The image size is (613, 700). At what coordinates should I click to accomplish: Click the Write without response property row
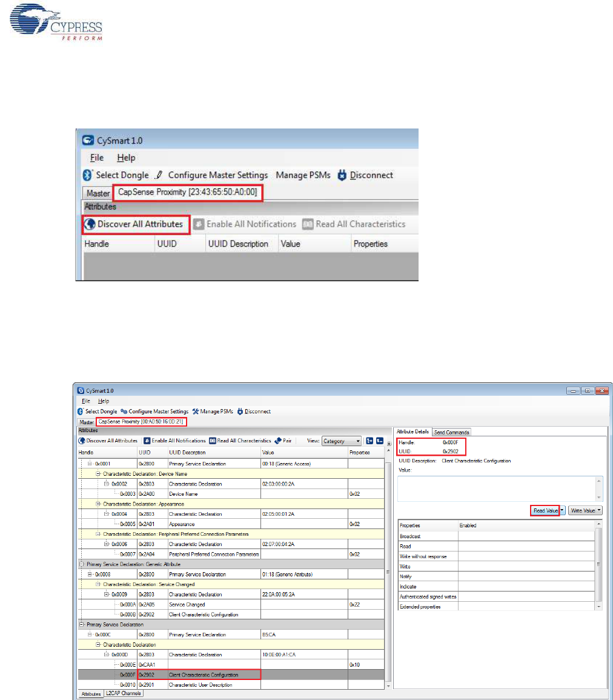497,557
